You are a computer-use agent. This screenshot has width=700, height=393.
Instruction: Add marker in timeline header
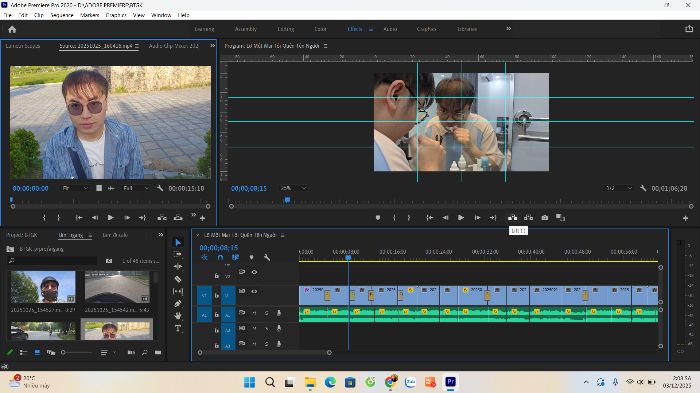251,257
